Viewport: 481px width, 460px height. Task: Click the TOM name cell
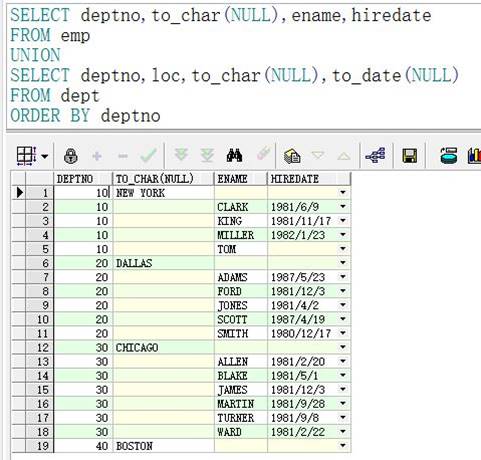pos(241,249)
